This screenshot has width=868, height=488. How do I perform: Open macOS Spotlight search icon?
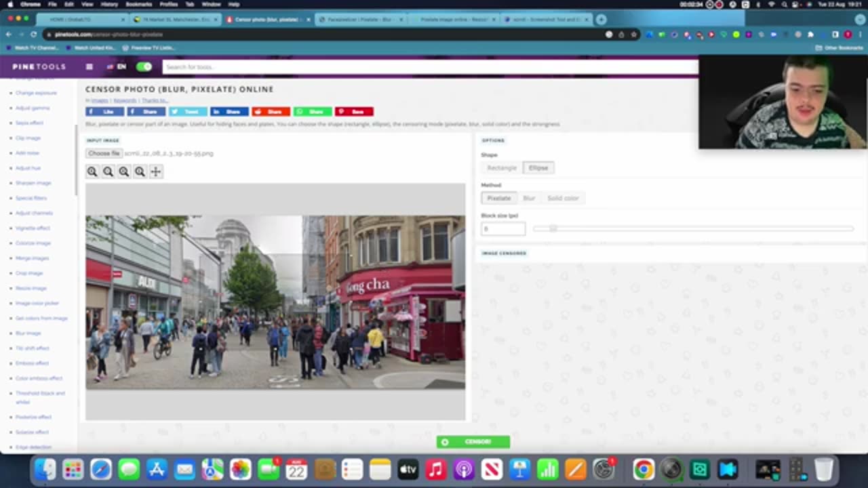[784, 4]
